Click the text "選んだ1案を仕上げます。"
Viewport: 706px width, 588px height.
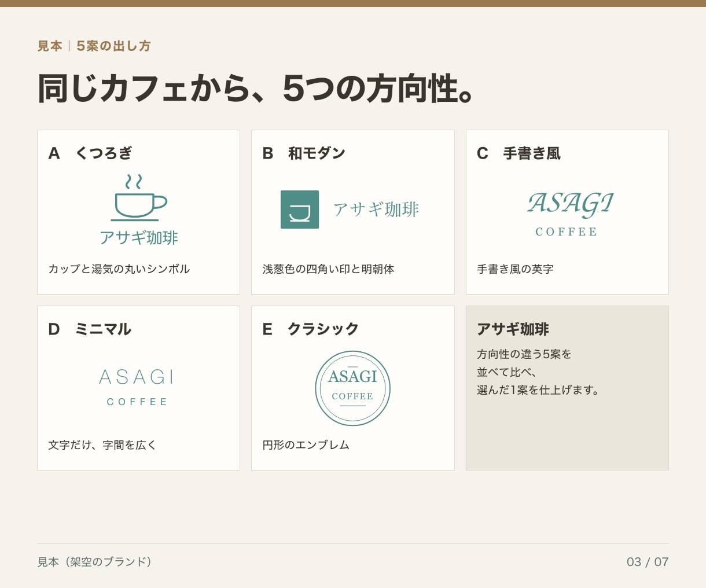tap(538, 390)
